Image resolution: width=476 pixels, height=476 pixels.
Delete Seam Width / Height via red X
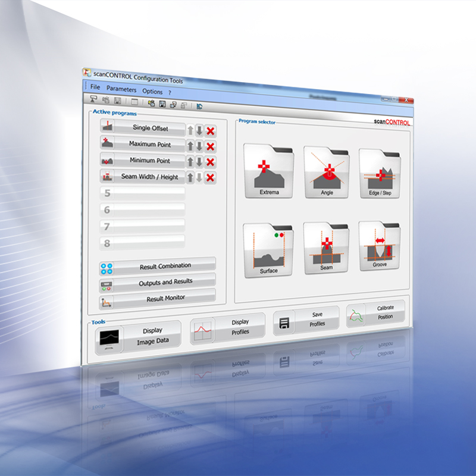210,177
